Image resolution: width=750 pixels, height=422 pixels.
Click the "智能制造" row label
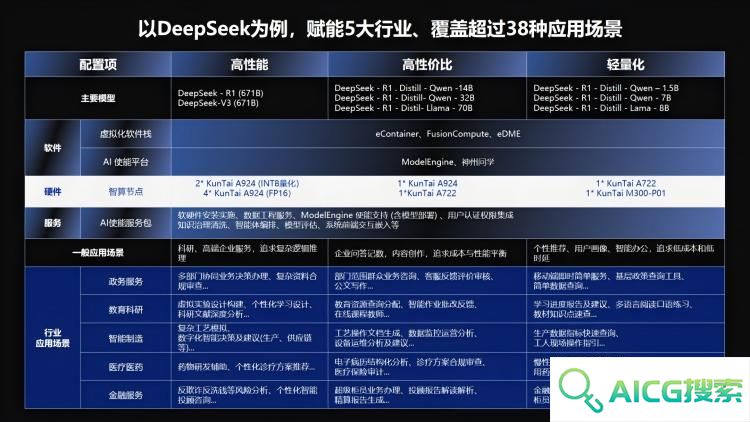(126, 338)
